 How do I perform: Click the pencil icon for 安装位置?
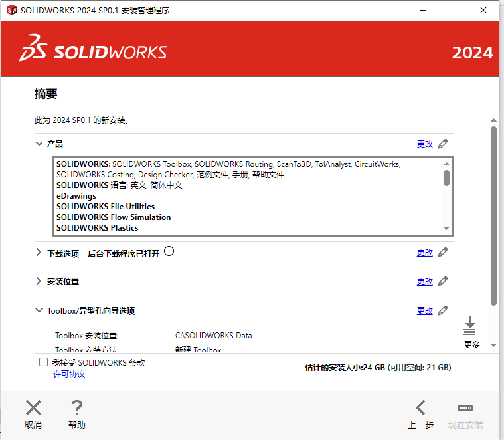point(443,281)
